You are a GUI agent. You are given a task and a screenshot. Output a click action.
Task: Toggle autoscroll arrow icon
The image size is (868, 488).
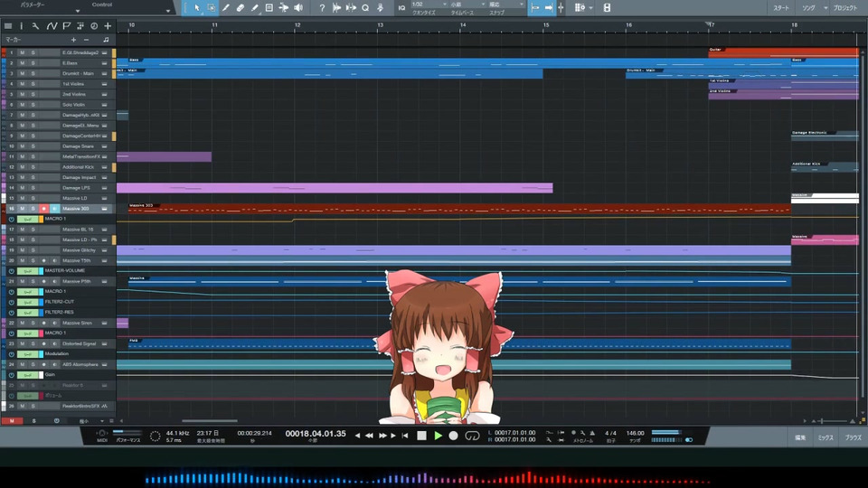[549, 8]
